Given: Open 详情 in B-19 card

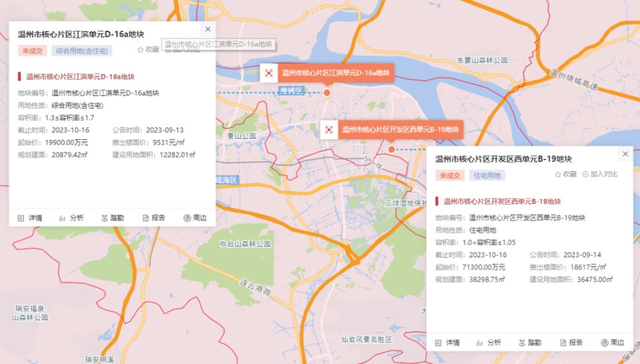Looking at the screenshot, I should (x=447, y=343).
